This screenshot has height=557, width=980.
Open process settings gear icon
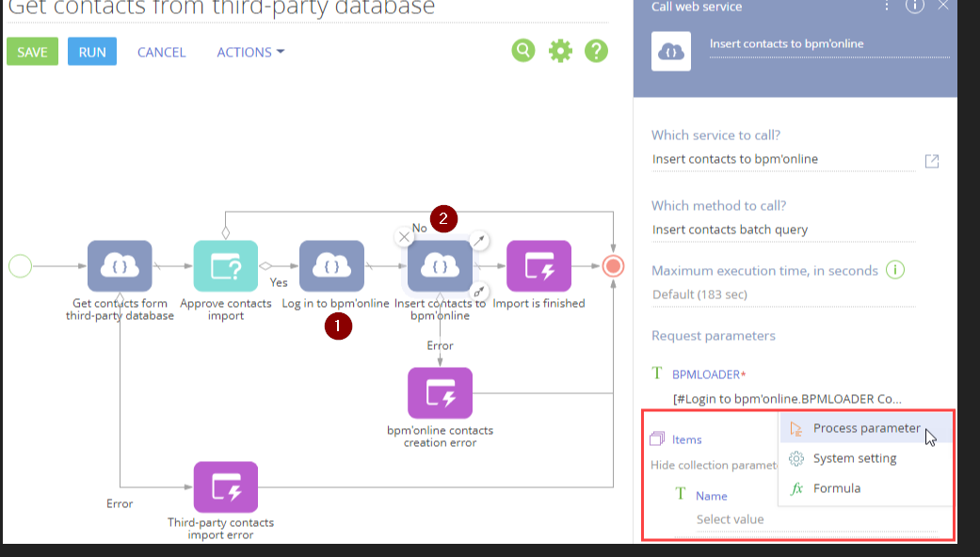click(560, 51)
